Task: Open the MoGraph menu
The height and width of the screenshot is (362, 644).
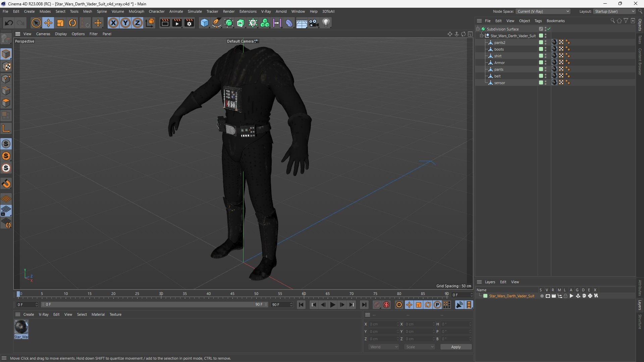Action: point(136,11)
